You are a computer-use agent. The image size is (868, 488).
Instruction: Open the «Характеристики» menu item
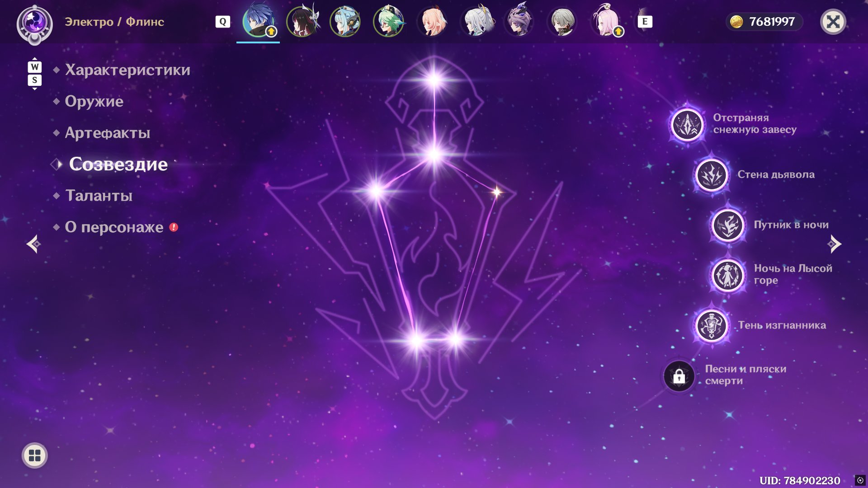127,70
